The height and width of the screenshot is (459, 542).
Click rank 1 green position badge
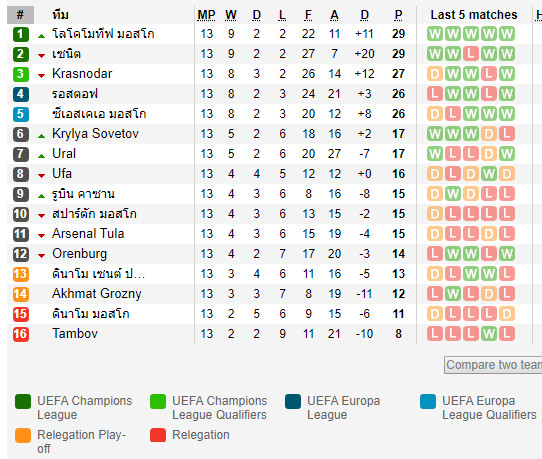click(20, 34)
